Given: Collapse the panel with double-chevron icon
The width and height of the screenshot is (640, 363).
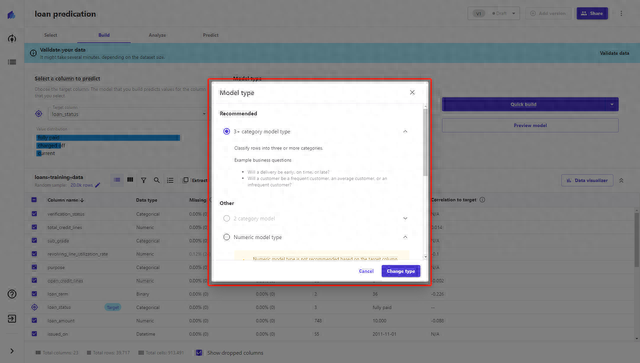Looking at the screenshot, I should [621, 180].
